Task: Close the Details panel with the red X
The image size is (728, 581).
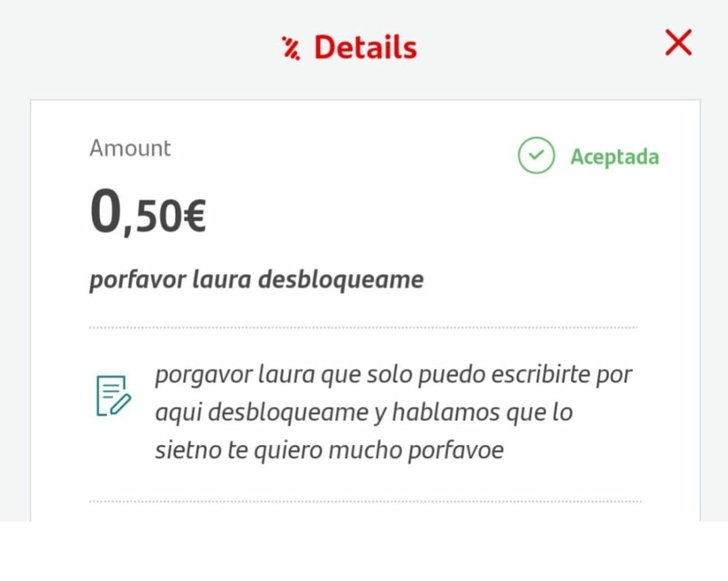Action: 678,44
